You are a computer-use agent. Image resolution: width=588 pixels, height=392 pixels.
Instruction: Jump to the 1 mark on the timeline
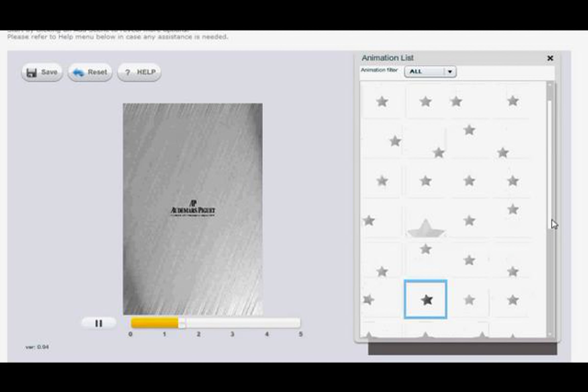coord(164,334)
